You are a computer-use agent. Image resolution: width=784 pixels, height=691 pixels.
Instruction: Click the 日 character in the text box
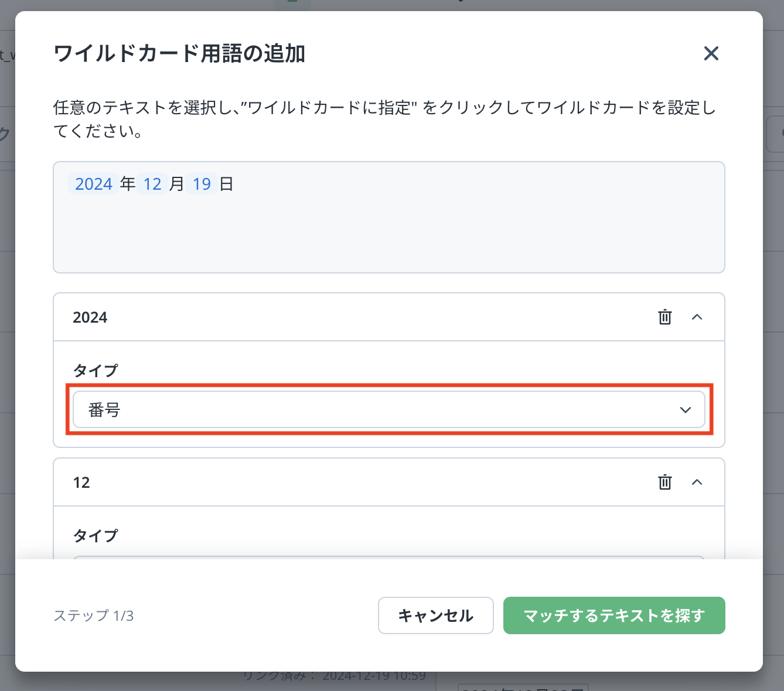coord(226,184)
